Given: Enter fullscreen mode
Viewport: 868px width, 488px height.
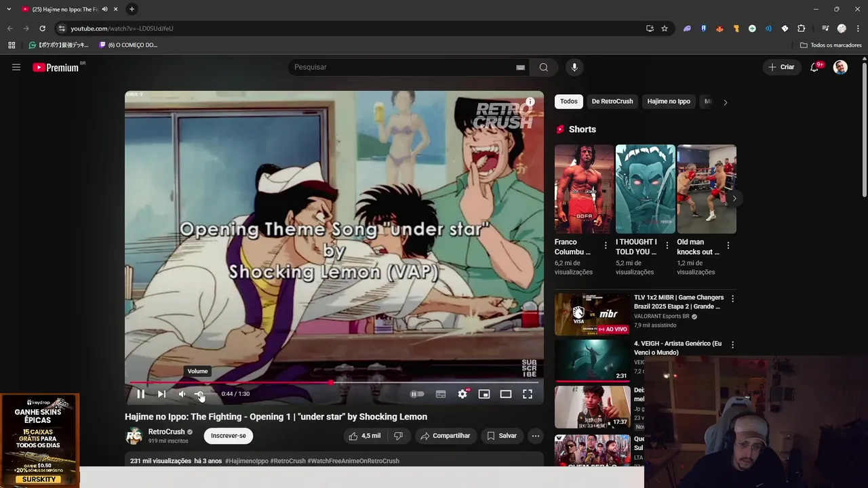Looking at the screenshot, I should (x=528, y=394).
